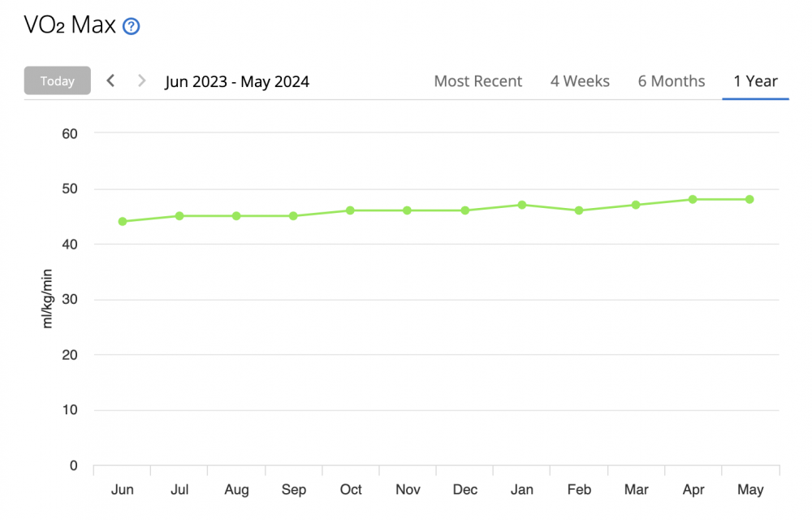Click the February data point dip
This screenshot has height=520, width=812.
[579, 210]
